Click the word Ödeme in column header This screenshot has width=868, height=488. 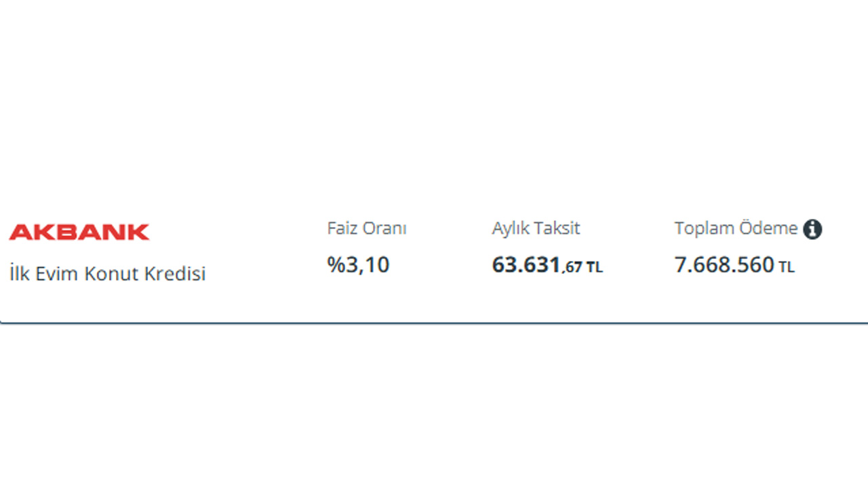(768, 228)
